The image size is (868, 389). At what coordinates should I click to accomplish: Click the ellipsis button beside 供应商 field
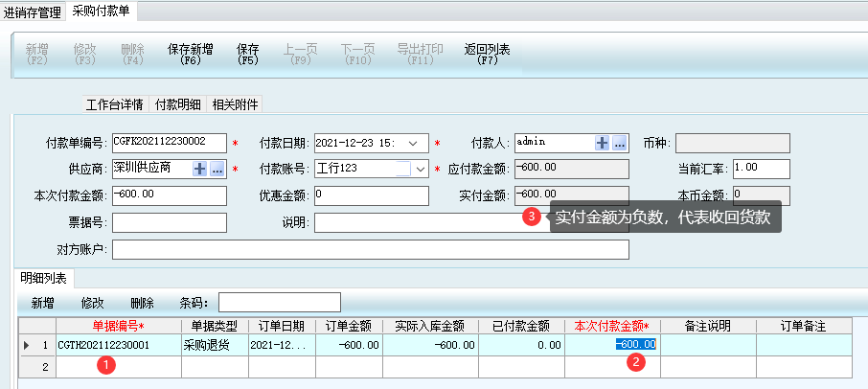click(x=217, y=169)
